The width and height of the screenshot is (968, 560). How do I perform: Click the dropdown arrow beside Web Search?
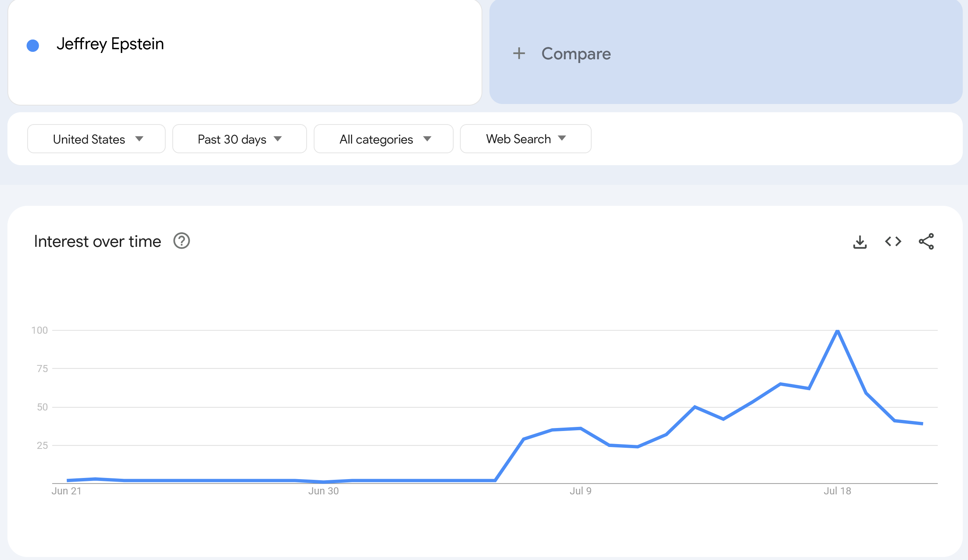[x=562, y=138]
